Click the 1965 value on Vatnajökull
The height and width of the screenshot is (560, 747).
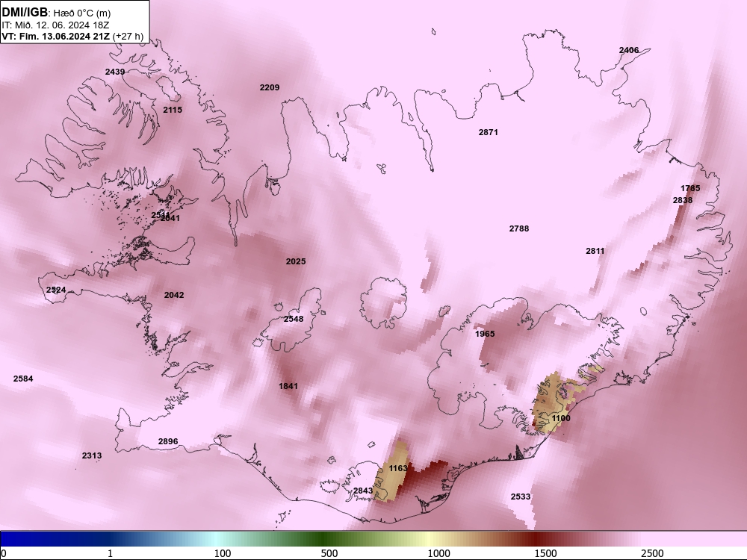tap(485, 335)
